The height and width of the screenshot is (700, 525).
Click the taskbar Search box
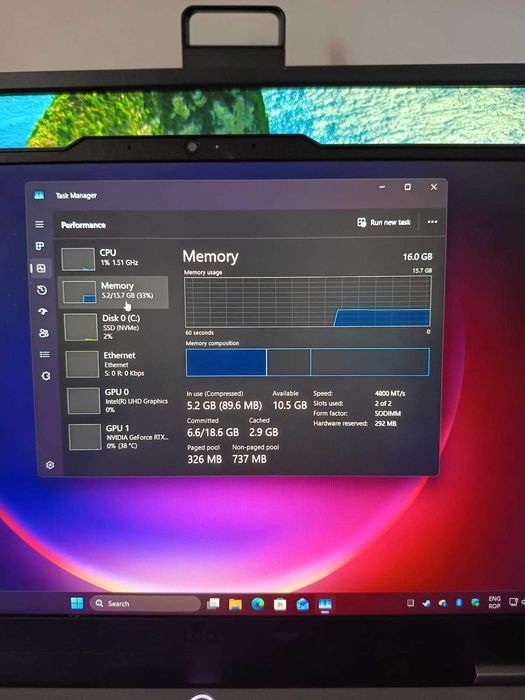[x=146, y=604]
